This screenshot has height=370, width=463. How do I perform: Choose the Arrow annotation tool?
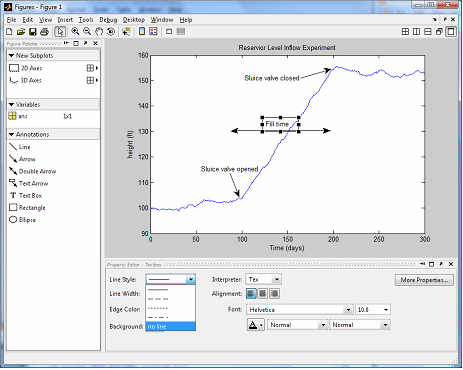click(22, 159)
